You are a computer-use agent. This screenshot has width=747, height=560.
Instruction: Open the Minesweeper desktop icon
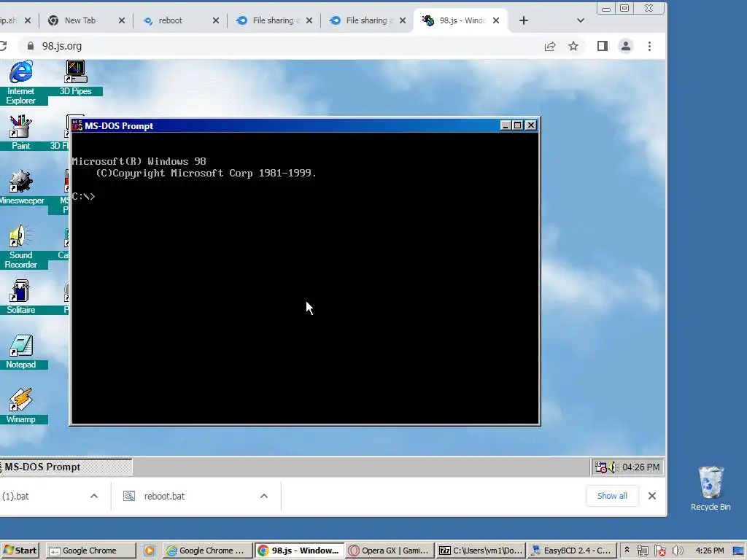pos(21,187)
